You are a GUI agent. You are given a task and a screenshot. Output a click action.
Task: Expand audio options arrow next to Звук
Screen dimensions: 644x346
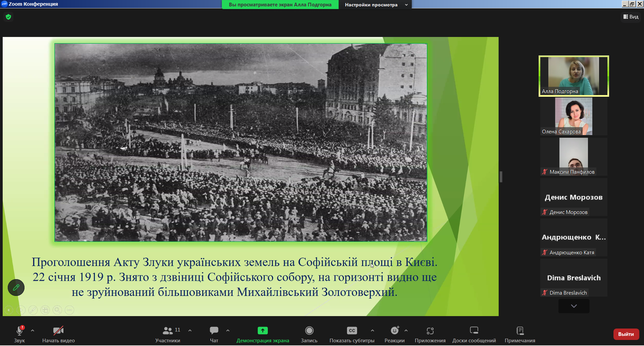click(33, 331)
